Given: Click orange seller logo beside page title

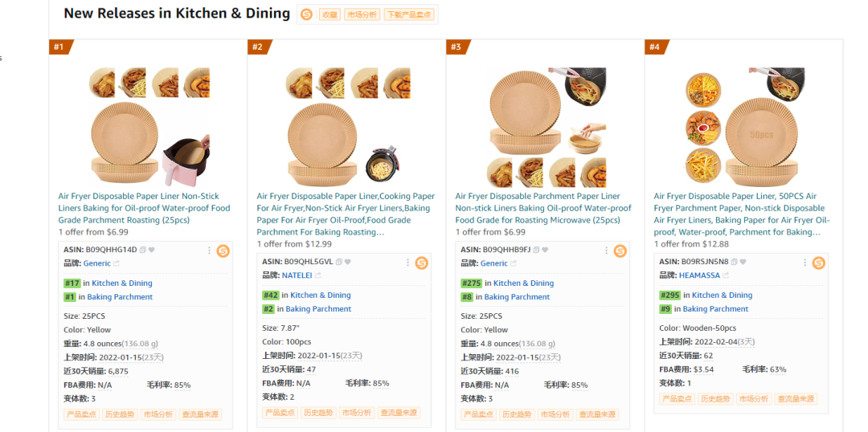Looking at the screenshot, I should click(306, 14).
